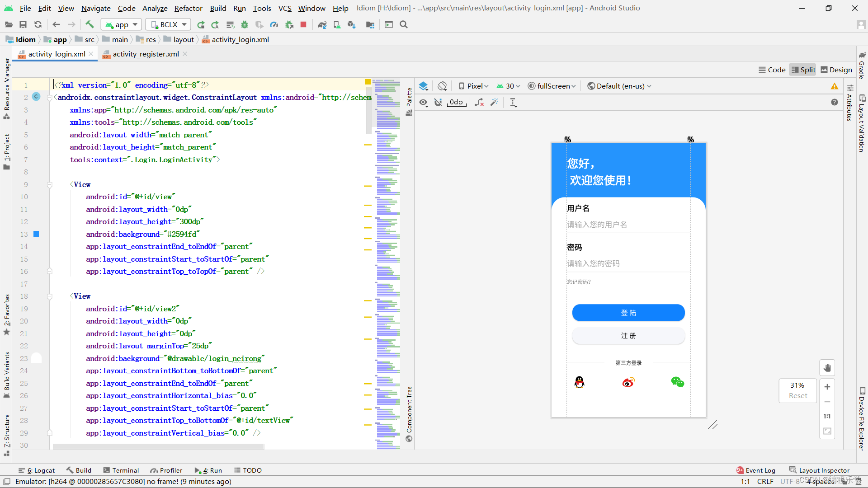This screenshot has width=868, height=488.
Task: Open the Refactor menu
Action: (188, 8)
